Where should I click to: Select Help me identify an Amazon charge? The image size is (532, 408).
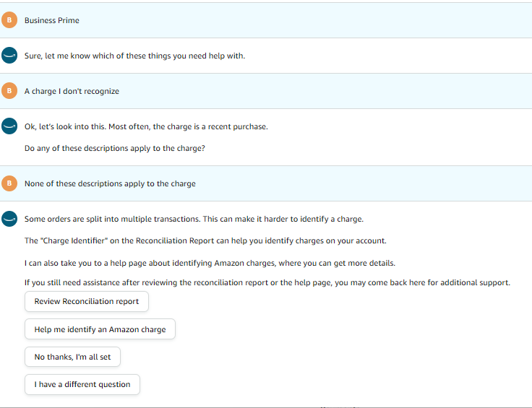point(100,329)
